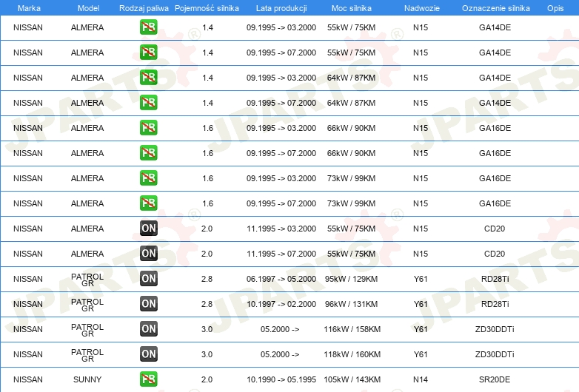Screen dimensions: 579x392
Task: Click petrol icon in Almera 1.4 55kW 03.2000 row
Action: [148, 27]
